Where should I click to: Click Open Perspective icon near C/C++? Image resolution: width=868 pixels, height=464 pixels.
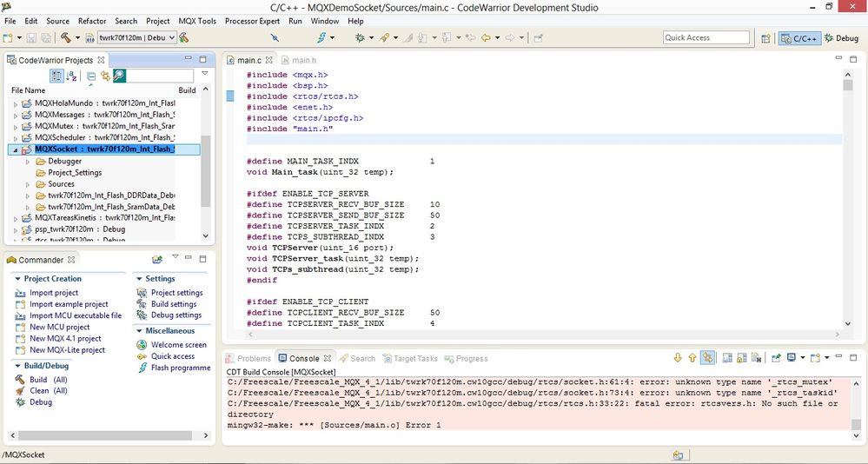click(765, 38)
